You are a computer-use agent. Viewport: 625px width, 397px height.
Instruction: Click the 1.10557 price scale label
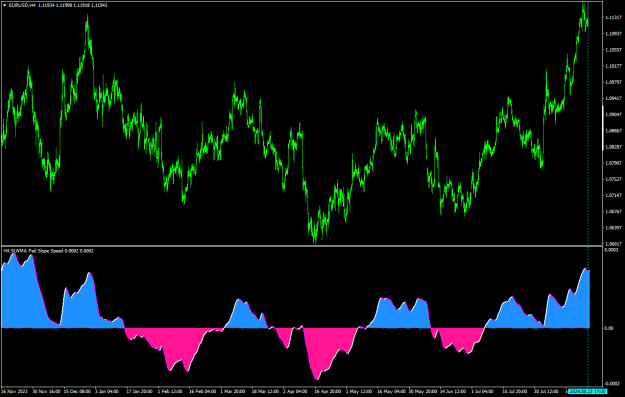(613, 50)
